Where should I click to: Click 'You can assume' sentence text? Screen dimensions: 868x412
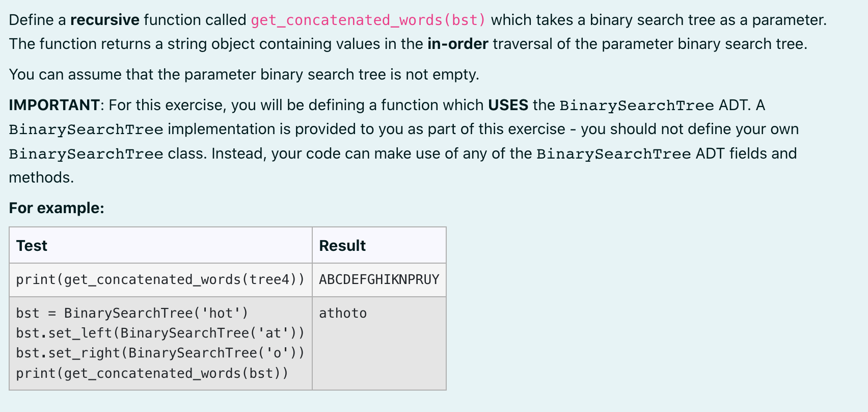pos(244,74)
